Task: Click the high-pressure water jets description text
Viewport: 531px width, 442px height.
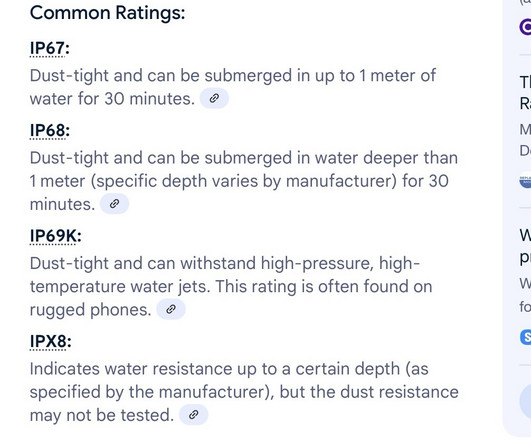Action: point(231,287)
